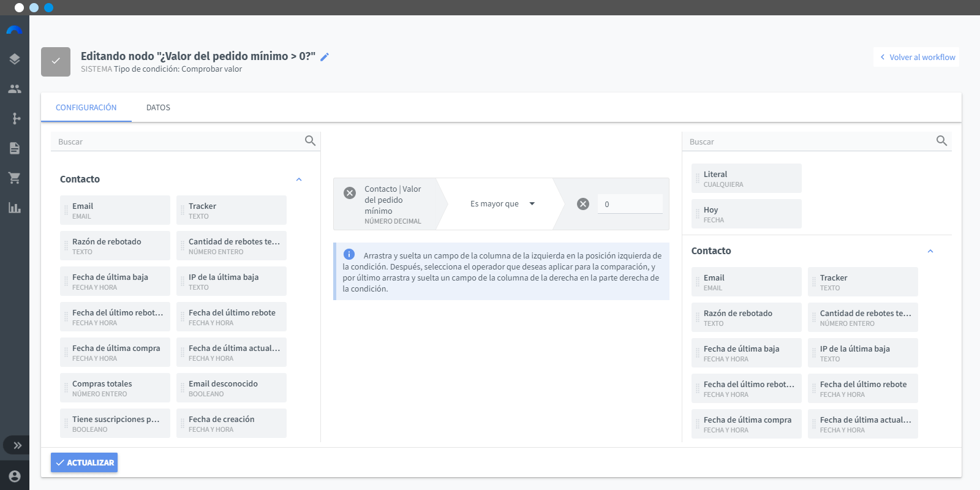The width and height of the screenshot is (980, 490).
Task: Collapse the right Contacto section
Action: tap(930, 251)
